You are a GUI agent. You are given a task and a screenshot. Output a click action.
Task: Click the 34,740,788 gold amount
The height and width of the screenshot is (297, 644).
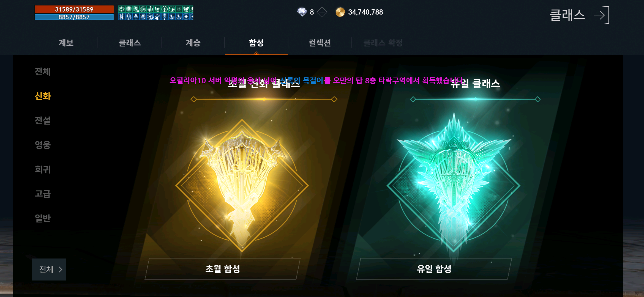pos(365,12)
